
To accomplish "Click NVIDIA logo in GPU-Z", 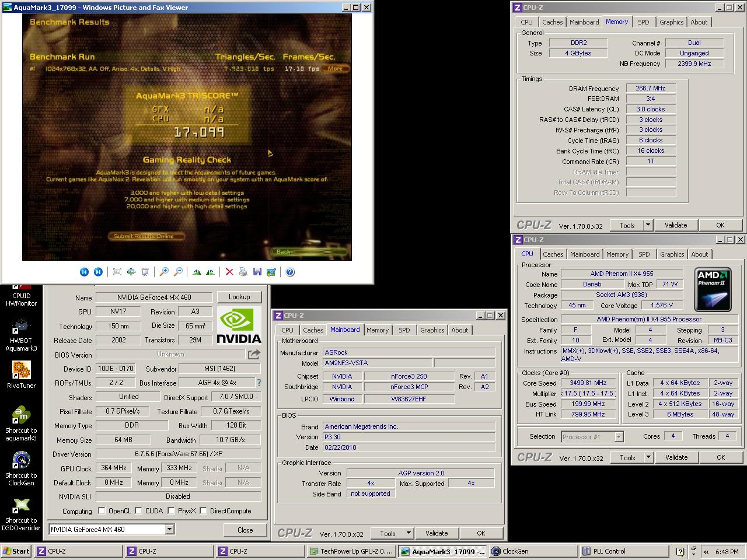I will pos(239,325).
